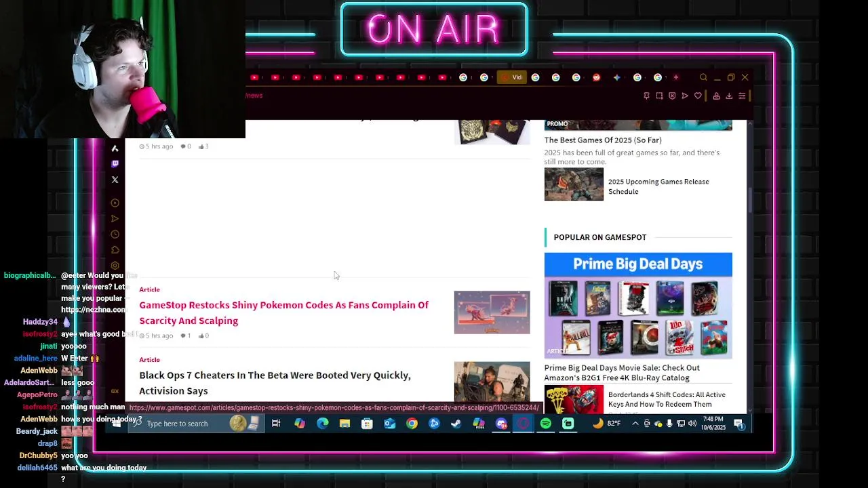
Task: Open the X panel in the sidebar
Action: click(x=115, y=180)
